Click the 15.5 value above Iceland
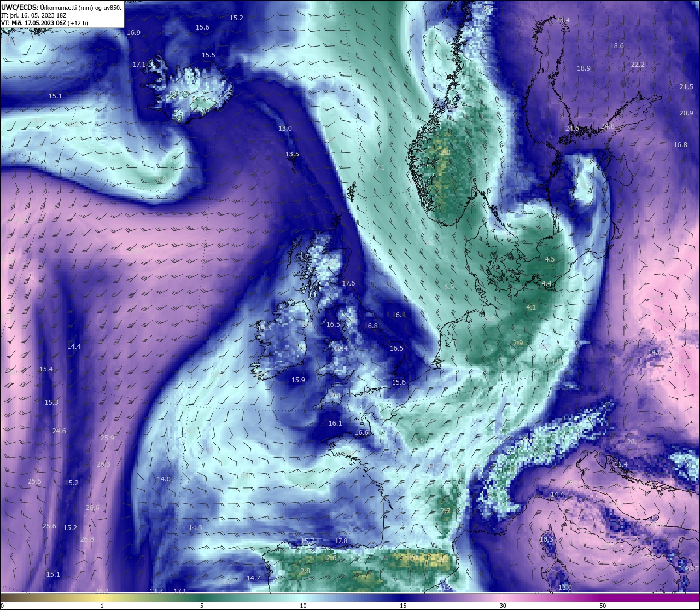Viewport: 700px width, 610px height. click(x=208, y=55)
